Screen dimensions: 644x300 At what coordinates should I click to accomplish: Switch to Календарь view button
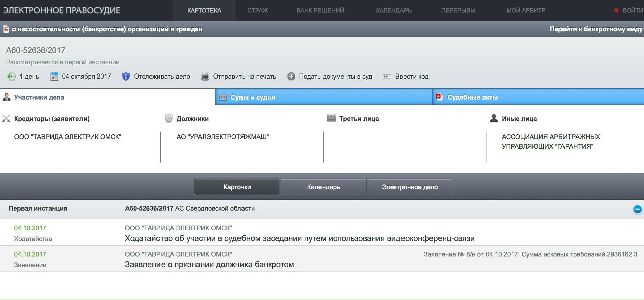click(x=324, y=187)
